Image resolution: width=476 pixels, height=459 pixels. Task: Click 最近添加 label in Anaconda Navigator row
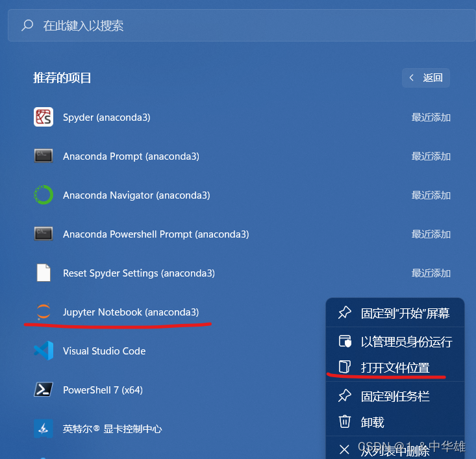tap(431, 195)
